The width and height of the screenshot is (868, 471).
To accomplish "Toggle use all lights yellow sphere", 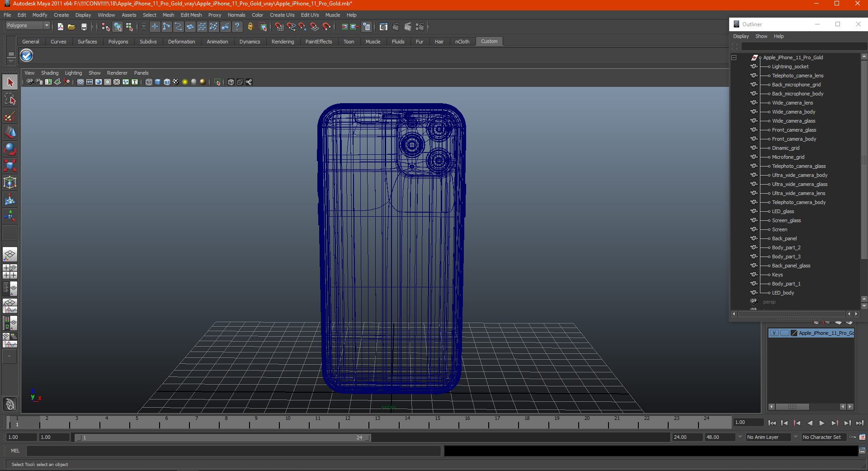I will click(x=185, y=82).
